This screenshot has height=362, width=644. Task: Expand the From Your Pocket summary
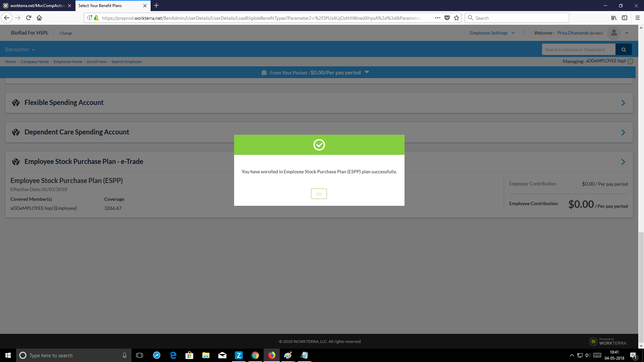pyautogui.click(x=367, y=72)
